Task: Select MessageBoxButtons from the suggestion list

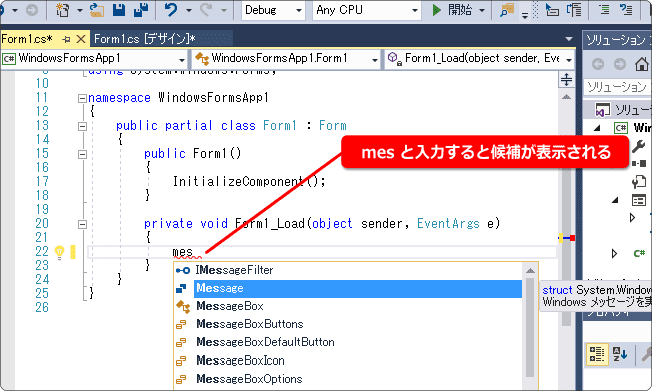Action: click(x=348, y=324)
